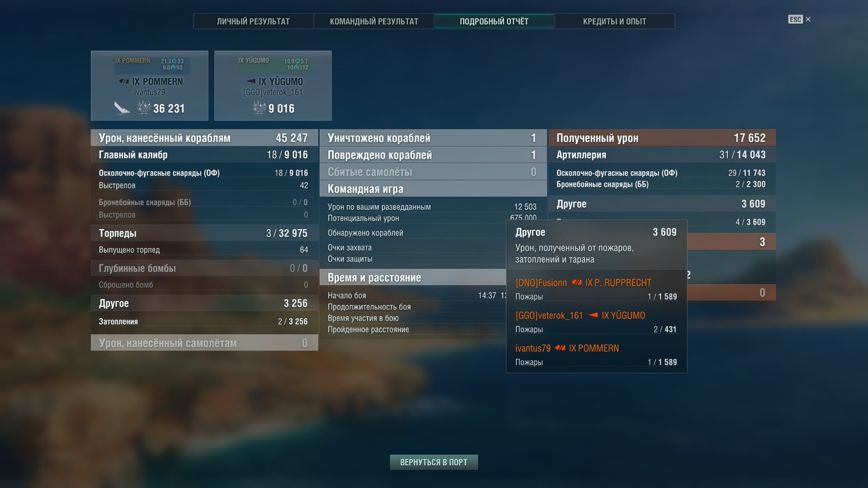Select the IX Yūgumo veterok_161 ship card
The height and width of the screenshot is (488, 868).
[273, 85]
